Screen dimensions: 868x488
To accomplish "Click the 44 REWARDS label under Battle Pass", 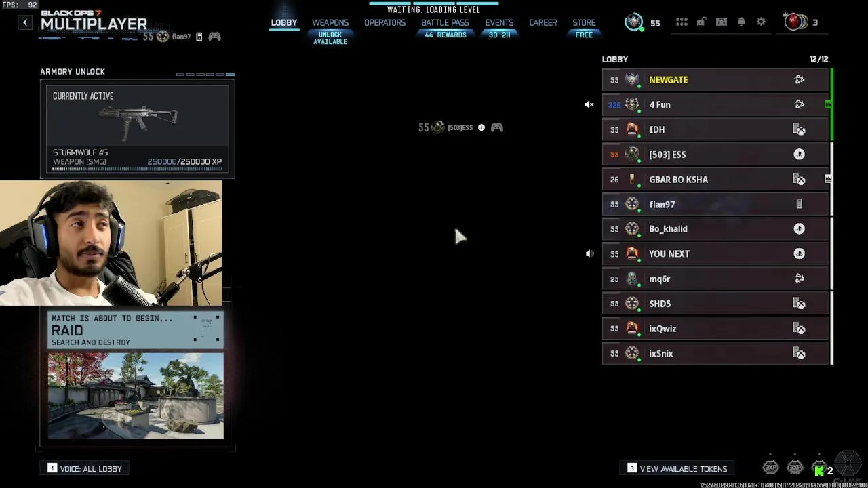I will click(x=445, y=35).
